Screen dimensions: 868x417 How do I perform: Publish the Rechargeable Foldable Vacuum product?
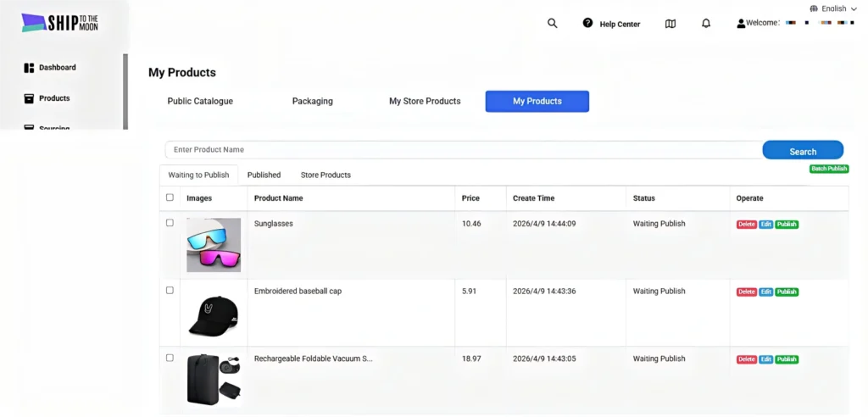[787, 359]
